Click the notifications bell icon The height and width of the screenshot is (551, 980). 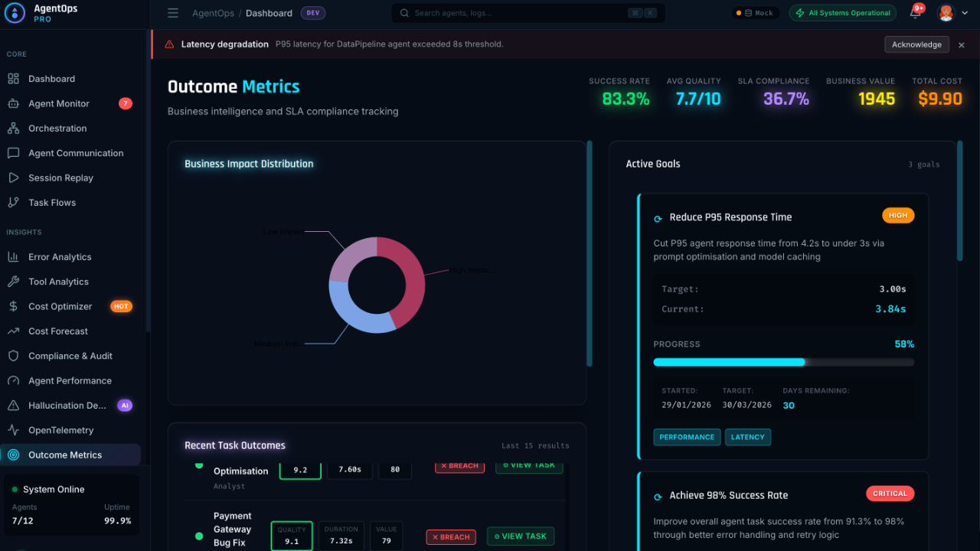point(914,13)
